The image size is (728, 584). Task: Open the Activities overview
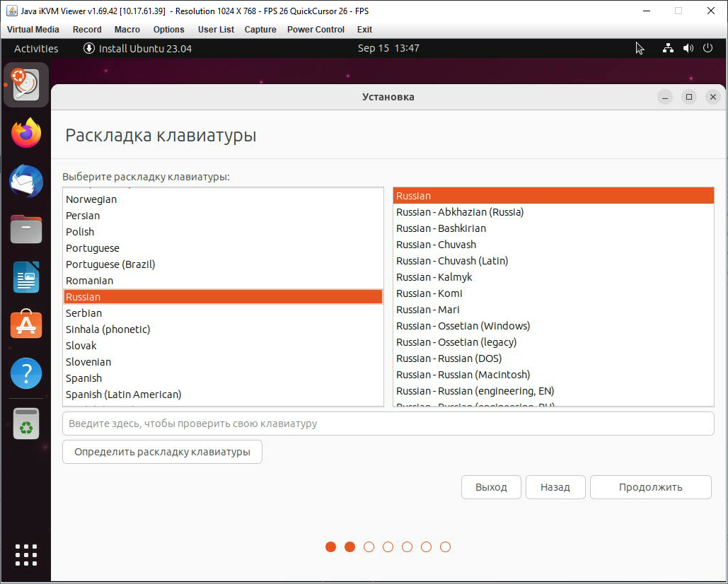click(x=36, y=48)
